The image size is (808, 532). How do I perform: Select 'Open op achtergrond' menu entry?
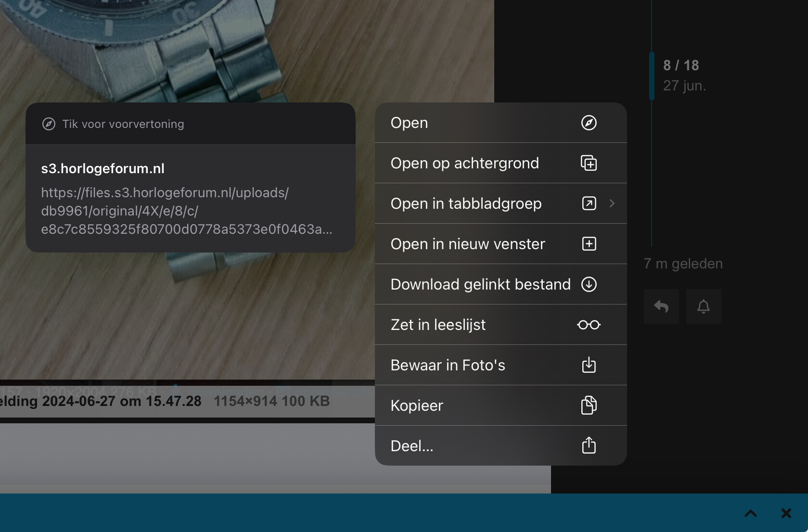(x=500, y=163)
